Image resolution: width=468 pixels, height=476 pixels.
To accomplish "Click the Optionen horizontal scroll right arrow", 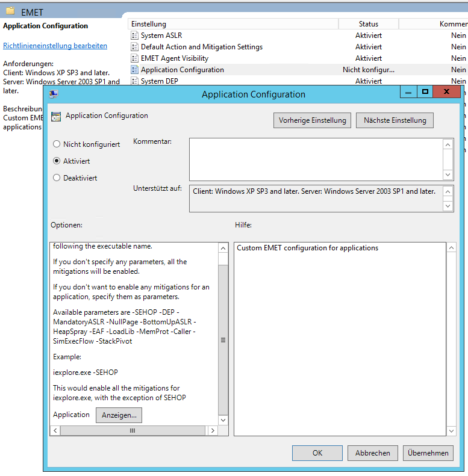I will point(213,430).
